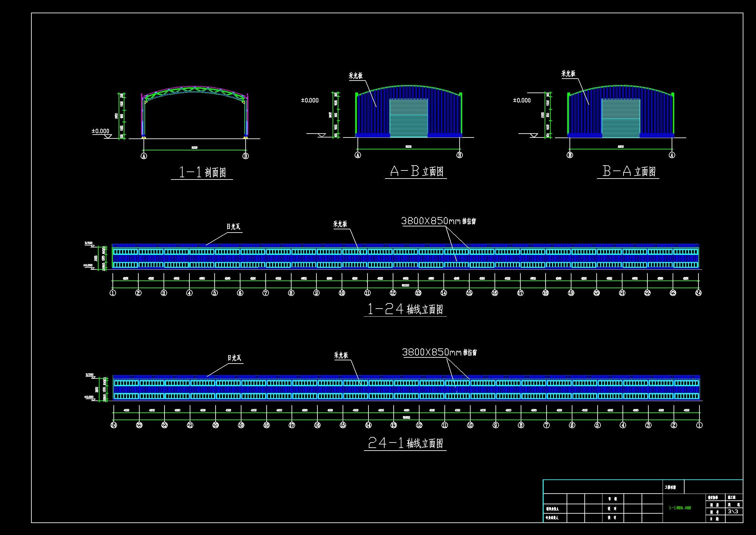Select the "24-1 轴线立面图" title text
This screenshot has height=535, width=756.
405,443
